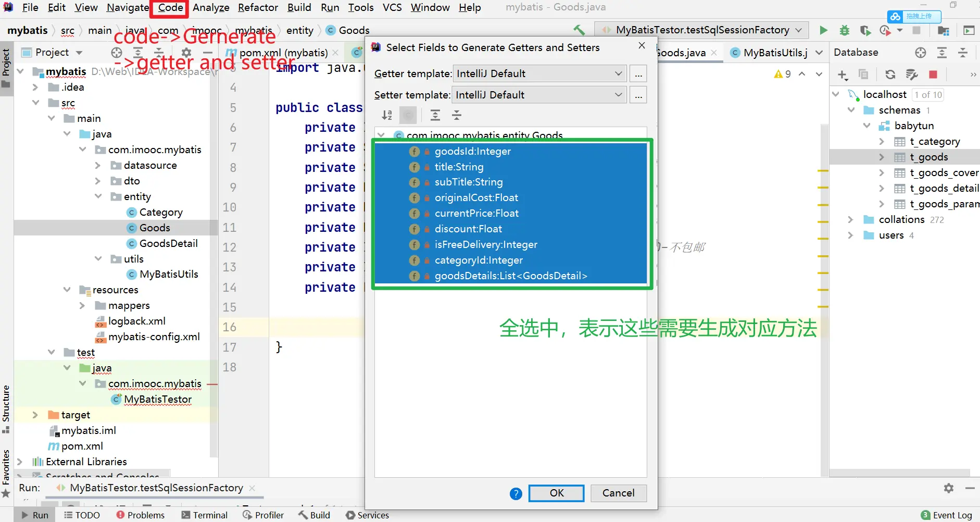Click the red stop icon in Database toolbar
The image size is (980, 522).
pyautogui.click(x=933, y=74)
